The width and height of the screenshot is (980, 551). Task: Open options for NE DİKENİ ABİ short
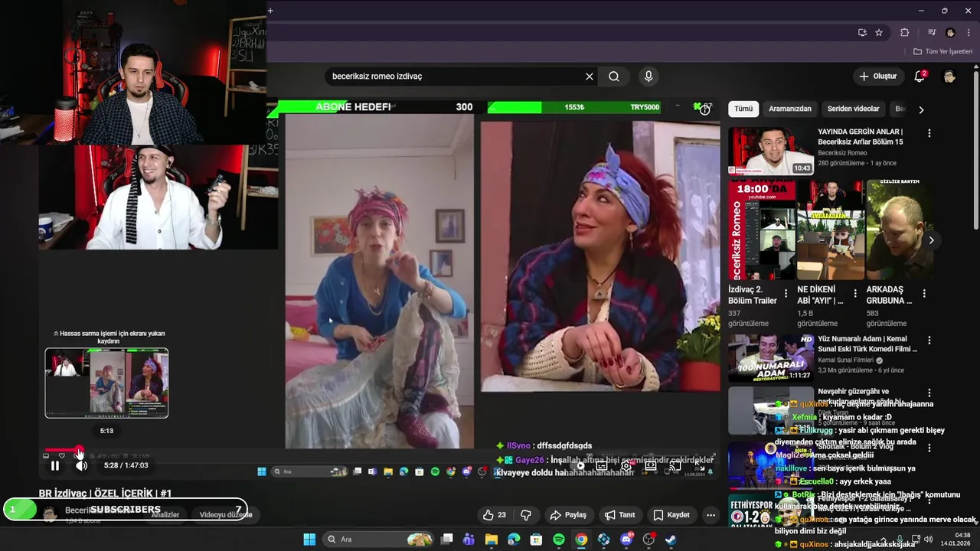coord(855,293)
